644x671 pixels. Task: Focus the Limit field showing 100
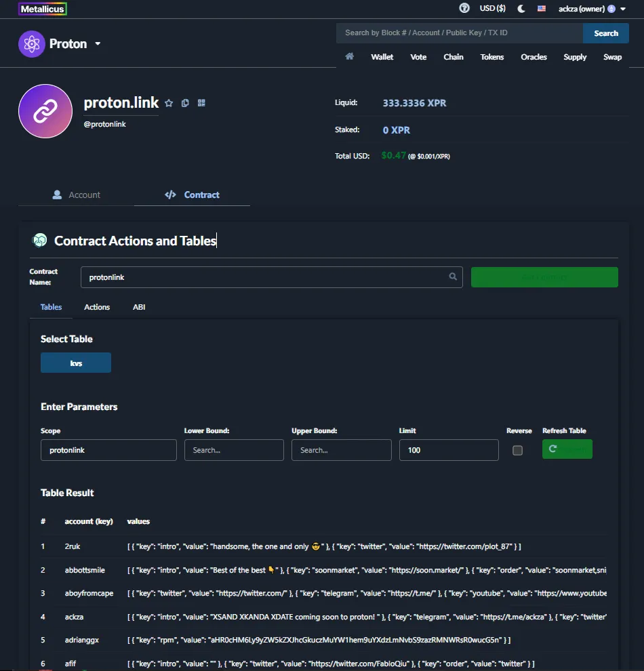click(449, 450)
